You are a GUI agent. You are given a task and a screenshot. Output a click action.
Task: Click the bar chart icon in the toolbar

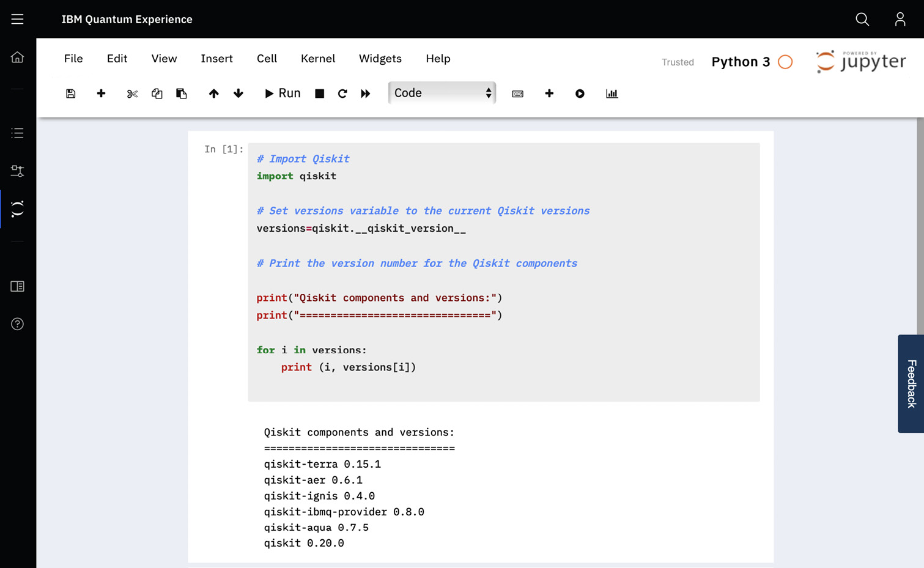tap(612, 94)
